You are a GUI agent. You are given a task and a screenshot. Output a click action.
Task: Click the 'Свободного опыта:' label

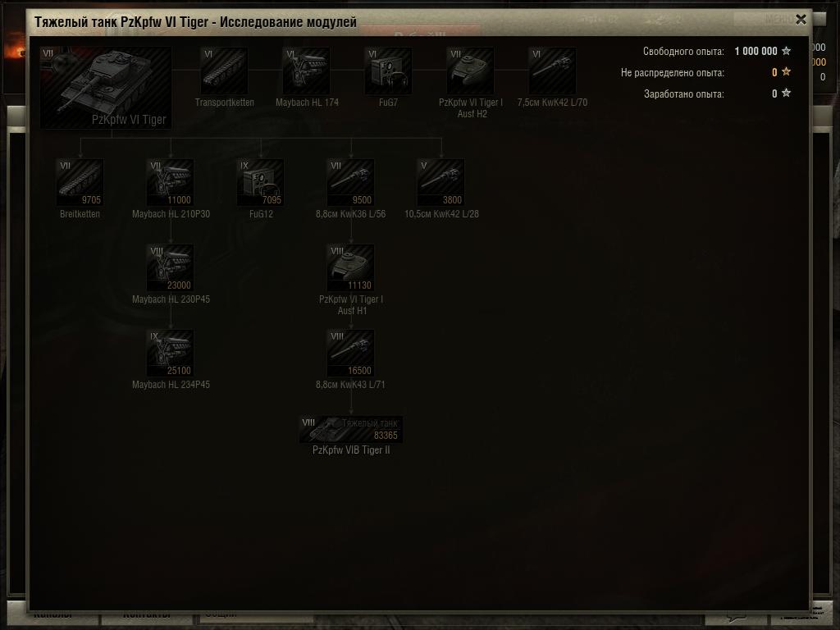[683, 52]
